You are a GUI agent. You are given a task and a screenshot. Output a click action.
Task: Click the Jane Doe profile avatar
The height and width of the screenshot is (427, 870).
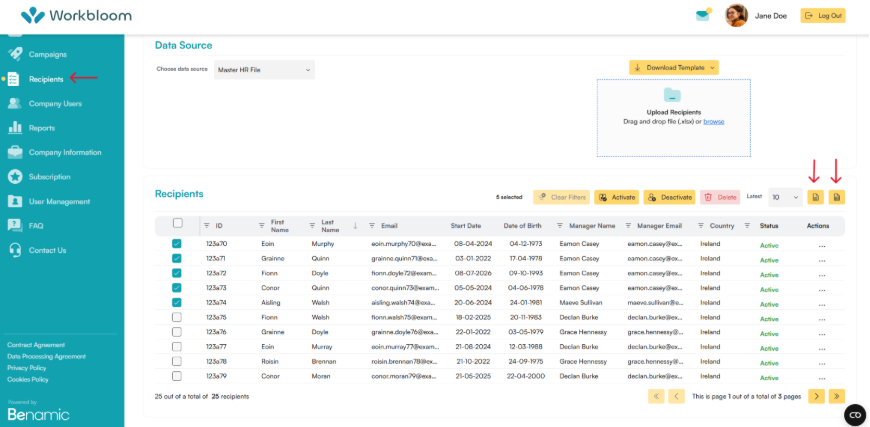[736, 16]
